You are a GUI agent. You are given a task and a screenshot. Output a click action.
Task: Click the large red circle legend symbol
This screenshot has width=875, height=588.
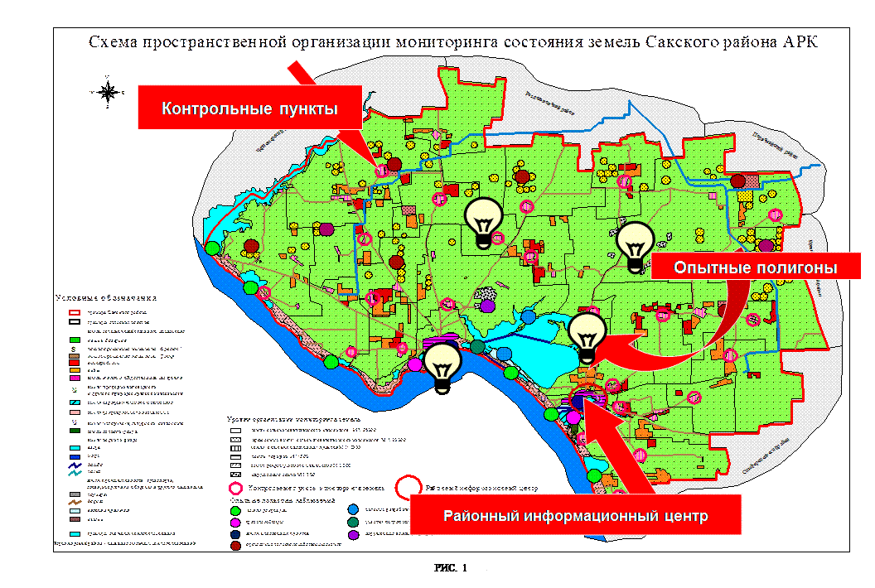pos(407,486)
